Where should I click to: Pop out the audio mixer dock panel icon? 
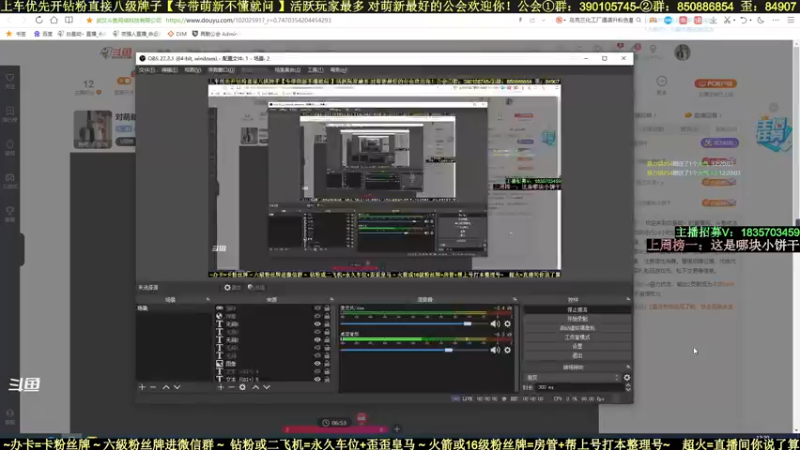pos(515,299)
